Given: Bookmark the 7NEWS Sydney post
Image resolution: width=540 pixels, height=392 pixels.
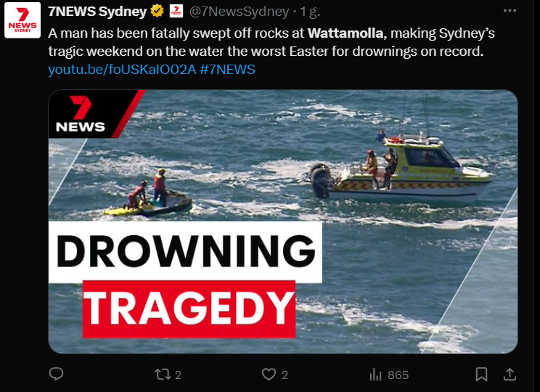Looking at the screenshot, I should click(x=481, y=375).
